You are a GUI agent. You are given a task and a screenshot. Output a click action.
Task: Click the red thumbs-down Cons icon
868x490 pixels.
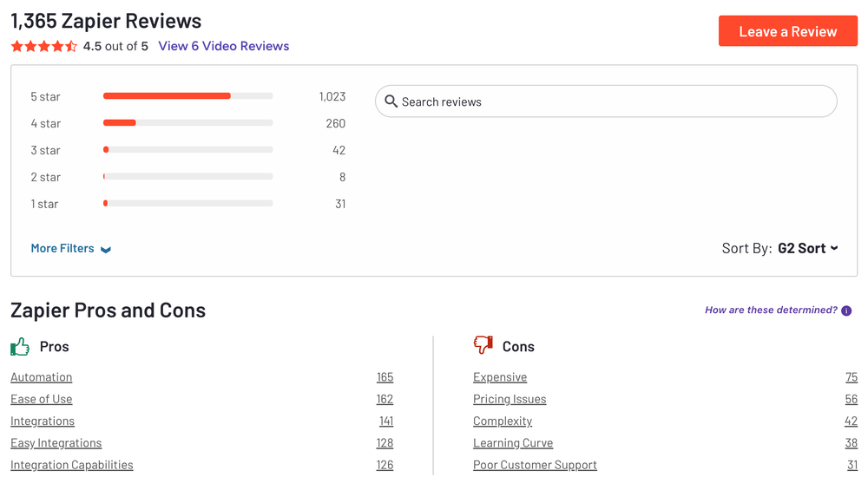click(483, 346)
